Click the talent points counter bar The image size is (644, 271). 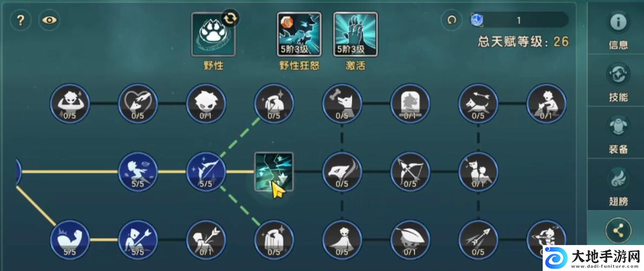click(x=519, y=20)
